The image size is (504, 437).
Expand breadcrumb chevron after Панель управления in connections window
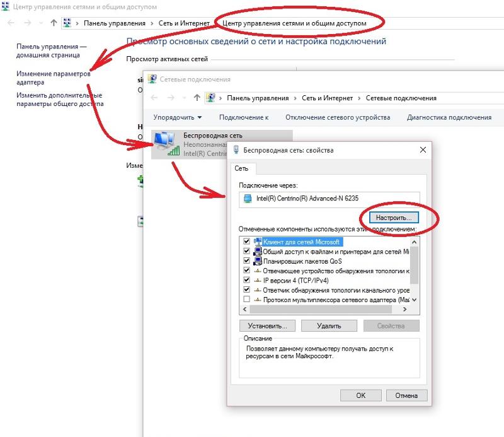[295, 98]
